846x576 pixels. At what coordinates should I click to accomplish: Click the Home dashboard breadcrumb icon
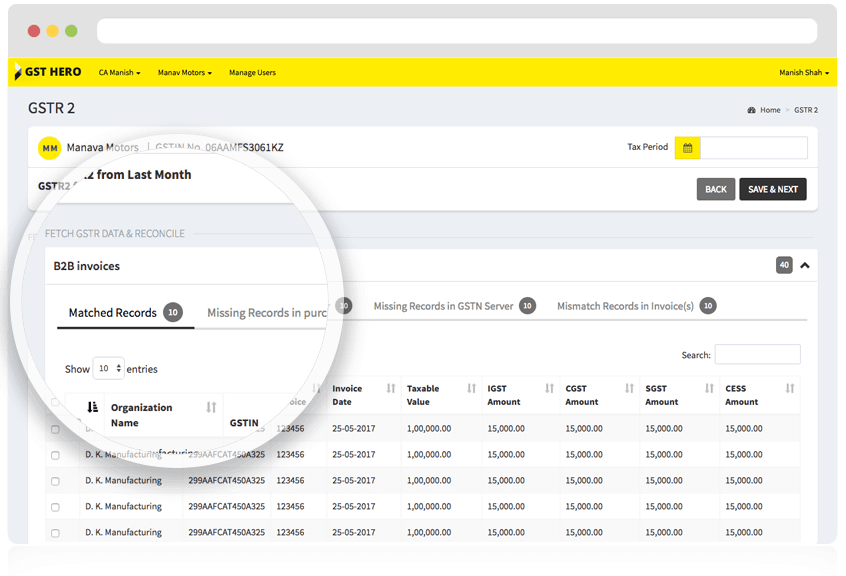[751, 110]
